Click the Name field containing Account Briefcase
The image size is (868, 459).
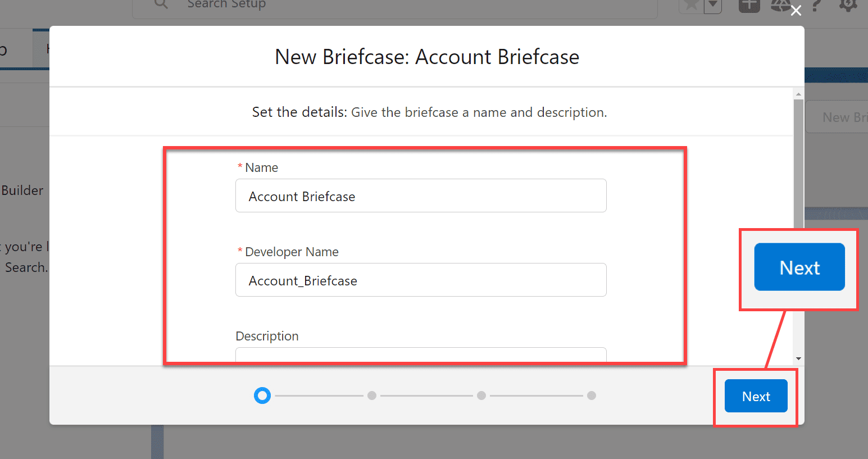point(421,196)
